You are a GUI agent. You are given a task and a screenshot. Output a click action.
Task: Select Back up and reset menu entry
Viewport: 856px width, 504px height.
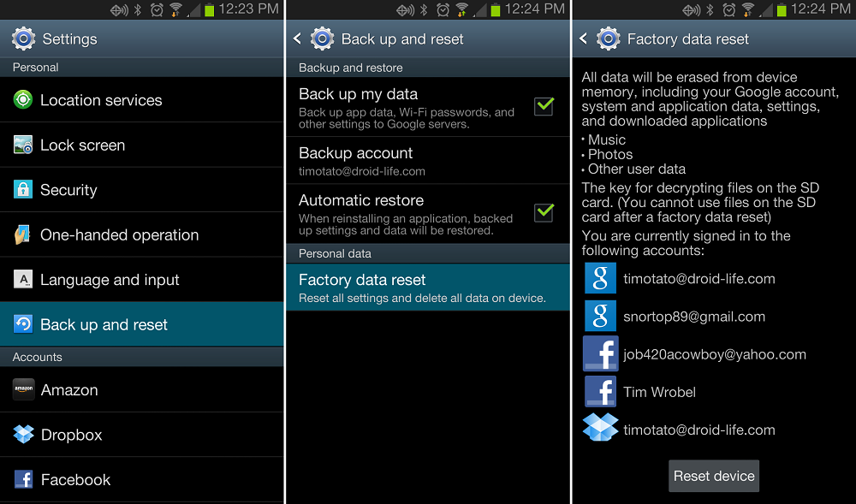click(142, 324)
